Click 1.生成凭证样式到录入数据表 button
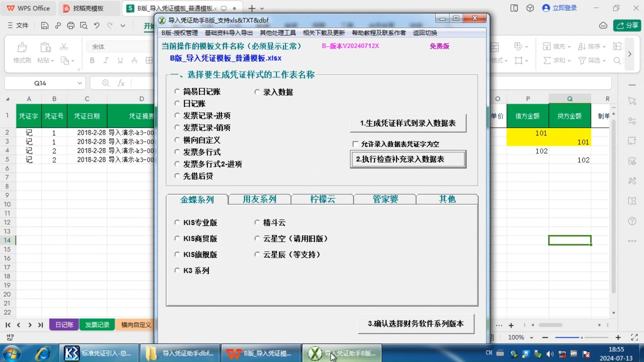Image resolution: width=644 pixels, height=362 pixels. pos(408,123)
